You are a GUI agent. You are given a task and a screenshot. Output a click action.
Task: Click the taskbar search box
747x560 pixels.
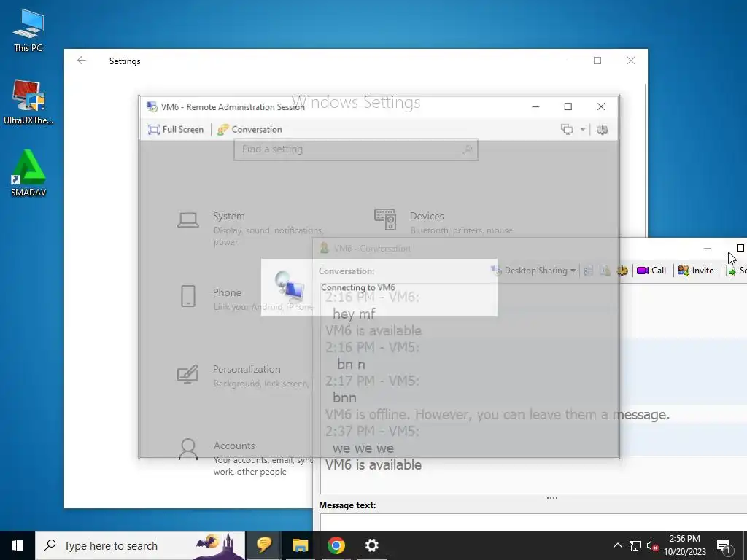click(140, 545)
